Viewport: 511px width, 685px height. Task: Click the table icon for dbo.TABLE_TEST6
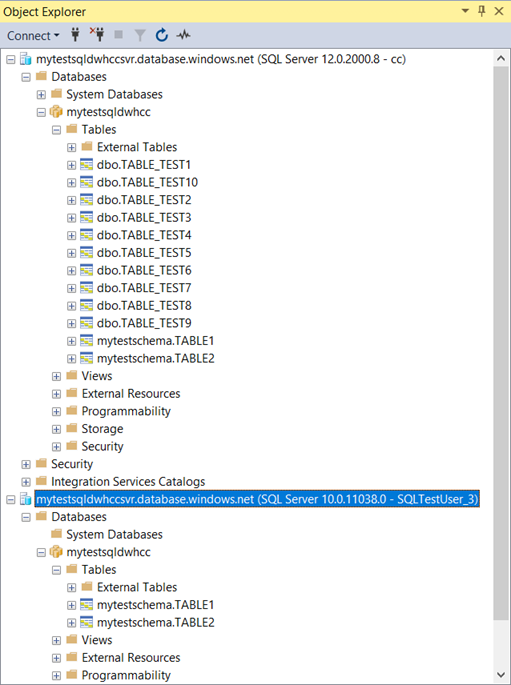[86, 270]
